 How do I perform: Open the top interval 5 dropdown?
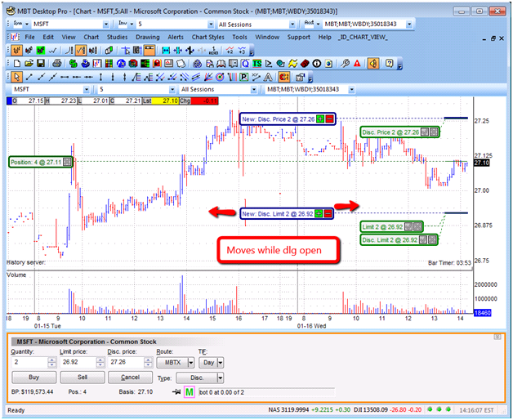(211, 25)
